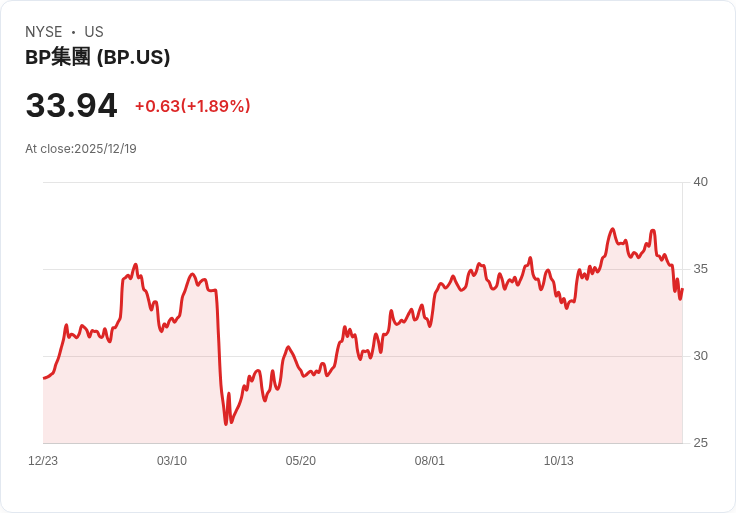Select the 10/13 date on x-axis
The width and height of the screenshot is (736, 513).
point(559,460)
